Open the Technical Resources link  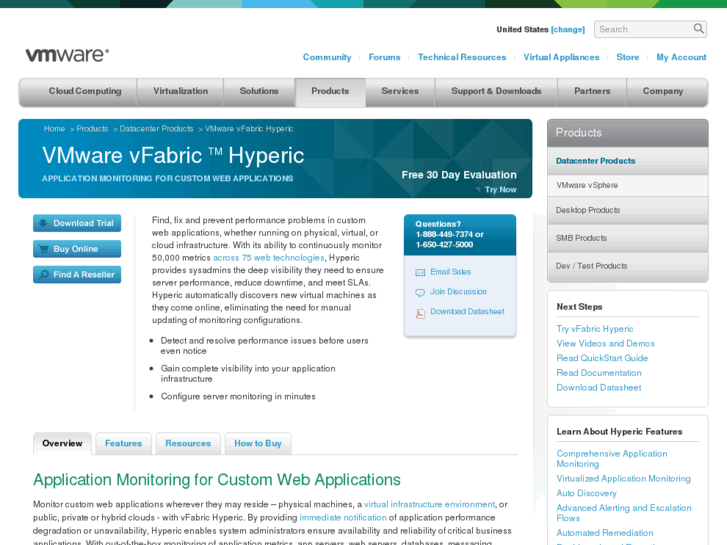pos(462,57)
